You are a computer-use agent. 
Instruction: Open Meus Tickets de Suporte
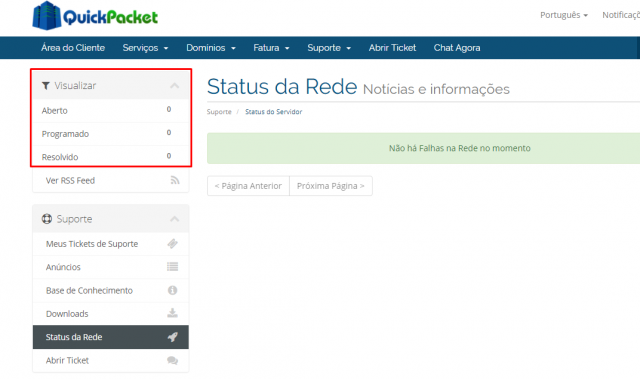111,244
